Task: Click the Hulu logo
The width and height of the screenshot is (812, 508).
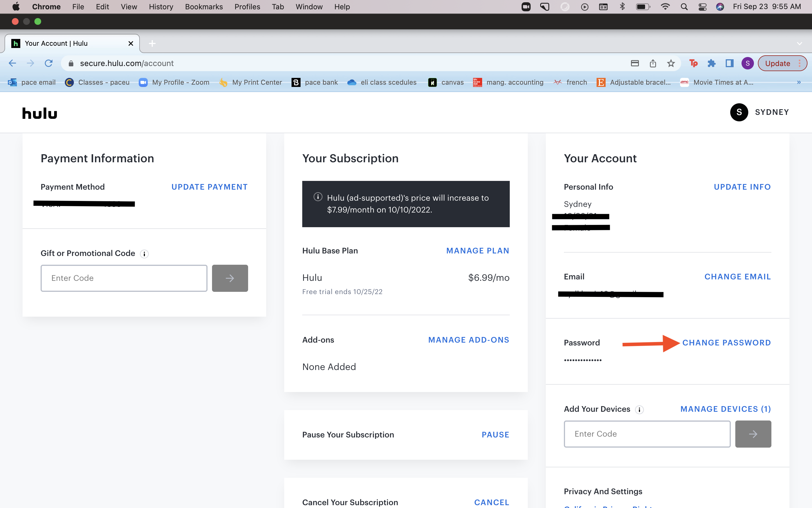Action: pos(39,113)
